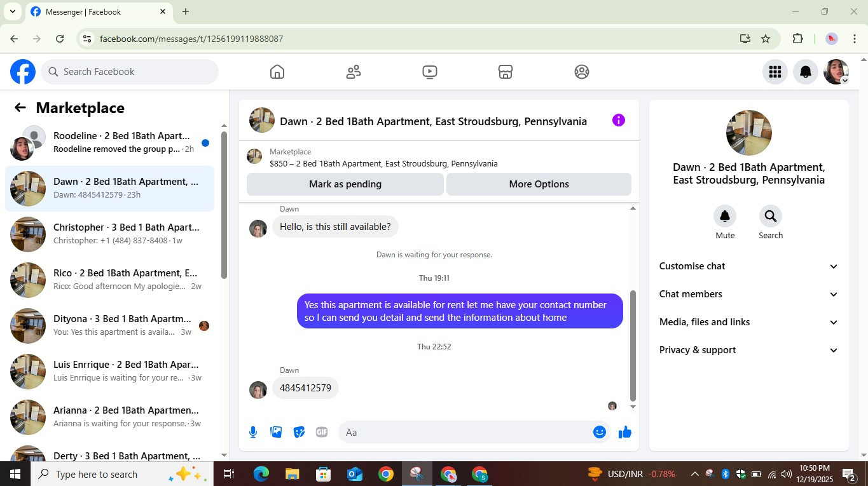Open Rico 2 Bed conversation
The image size is (868, 486).
(x=110, y=280)
